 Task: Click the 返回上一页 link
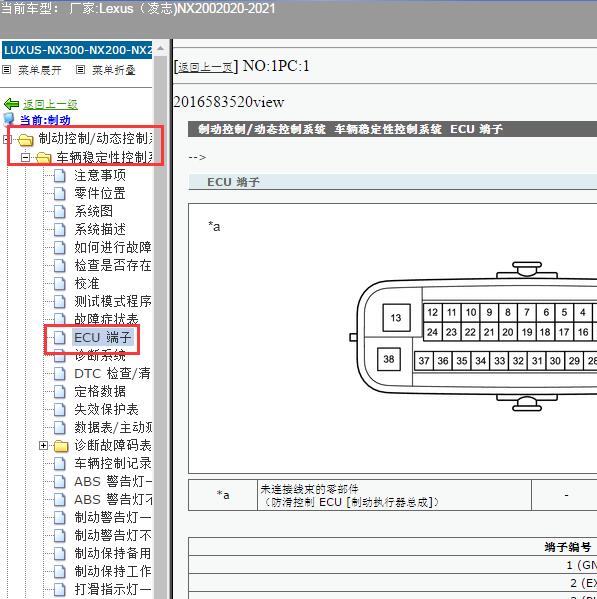(x=205, y=68)
